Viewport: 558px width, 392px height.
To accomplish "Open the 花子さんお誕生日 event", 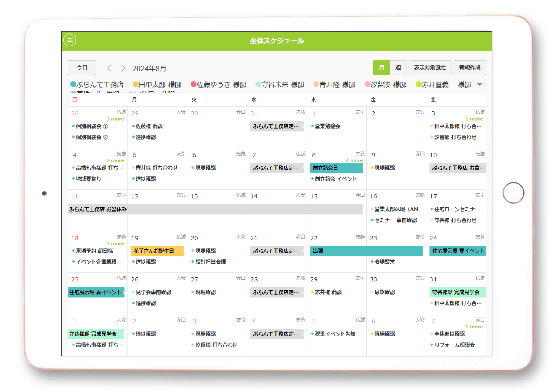I will [x=157, y=251].
